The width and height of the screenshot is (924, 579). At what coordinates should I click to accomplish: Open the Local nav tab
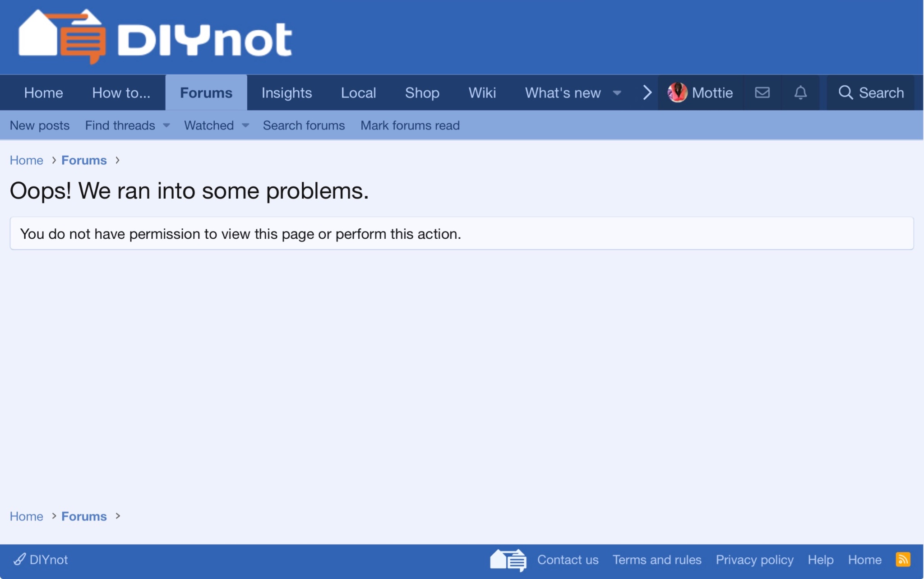(x=358, y=93)
